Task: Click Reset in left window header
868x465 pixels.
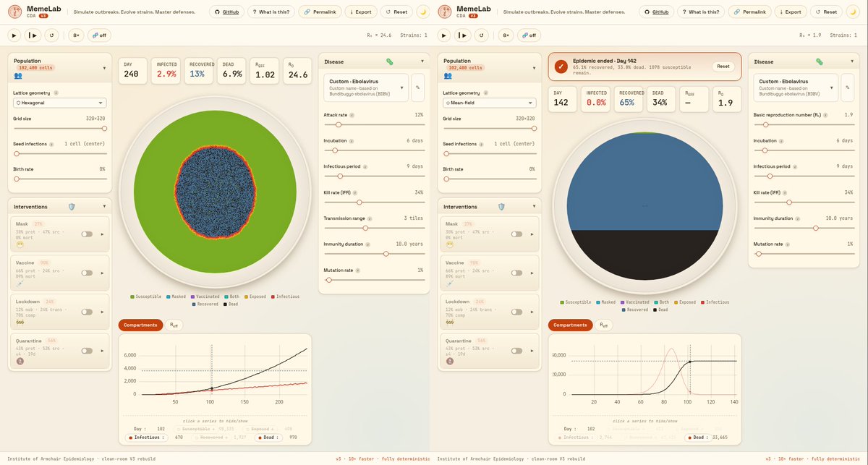Action: 396,12
